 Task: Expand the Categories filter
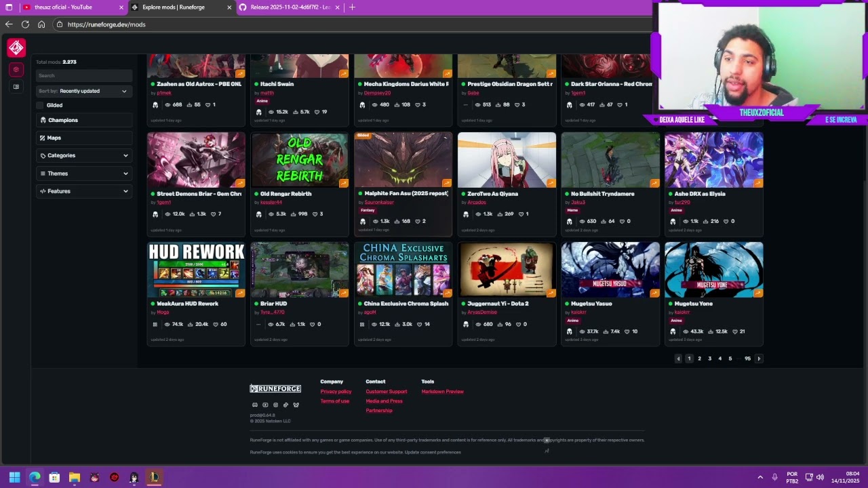84,156
